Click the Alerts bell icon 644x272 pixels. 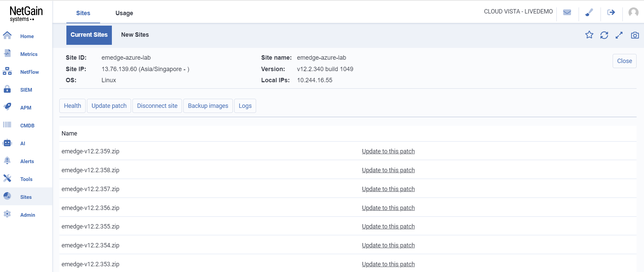pyautogui.click(x=7, y=160)
